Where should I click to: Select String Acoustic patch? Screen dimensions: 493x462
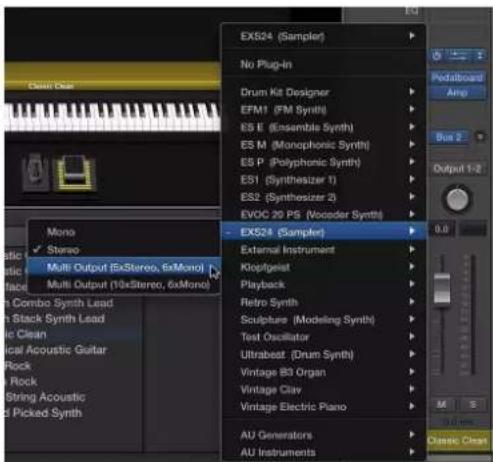pyautogui.click(x=74, y=397)
